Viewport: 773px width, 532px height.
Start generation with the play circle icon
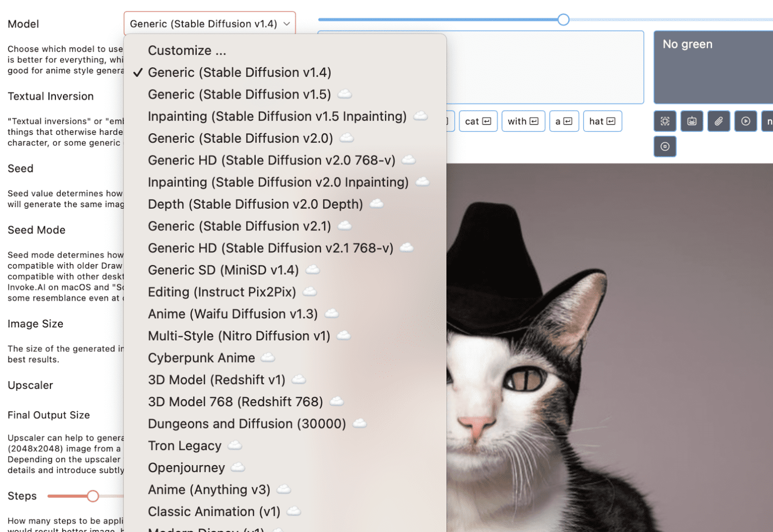745,121
